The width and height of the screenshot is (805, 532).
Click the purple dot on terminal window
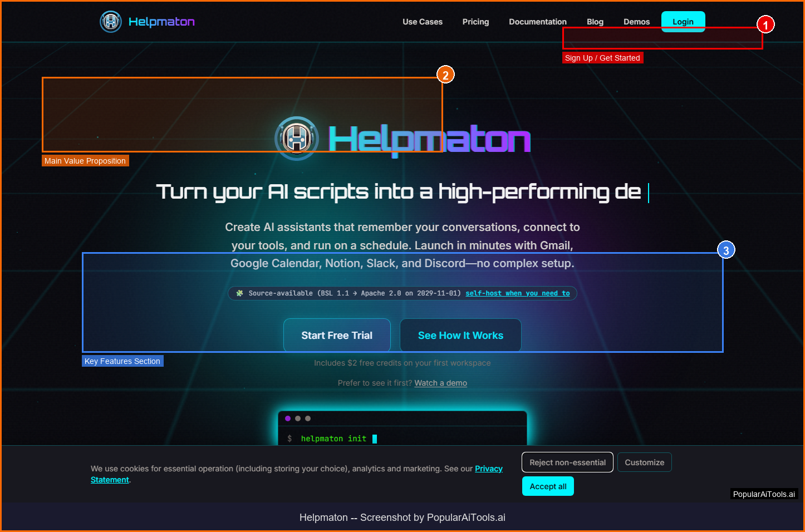(x=288, y=418)
